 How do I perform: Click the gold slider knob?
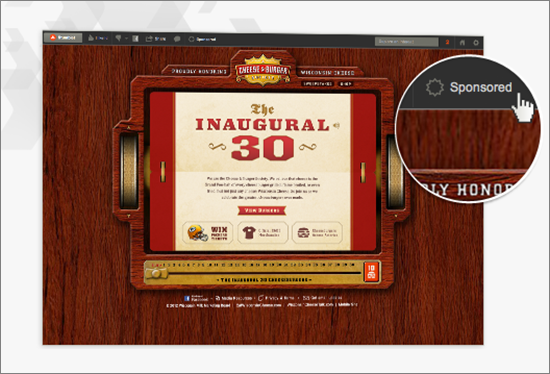[x=156, y=273]
